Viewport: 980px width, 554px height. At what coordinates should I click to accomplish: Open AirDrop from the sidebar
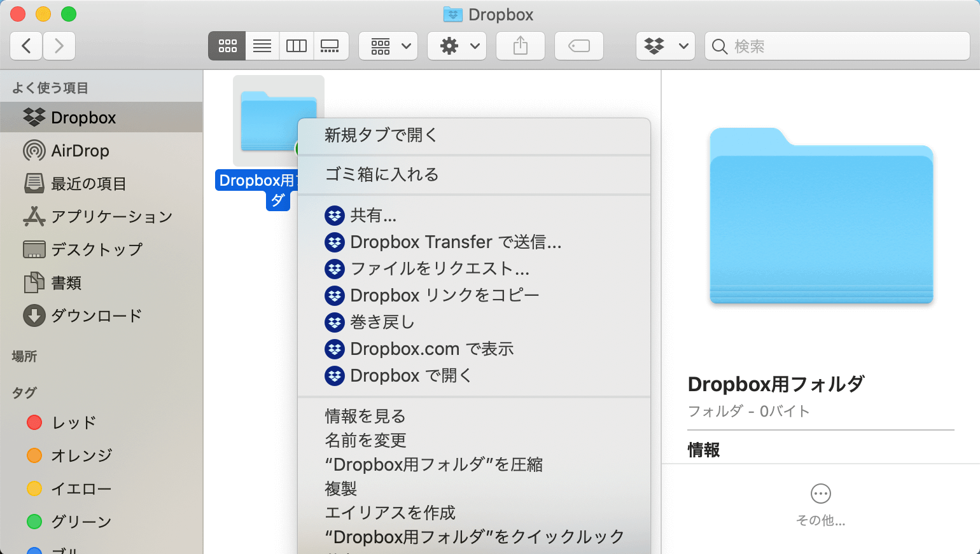tap(102, 151)
